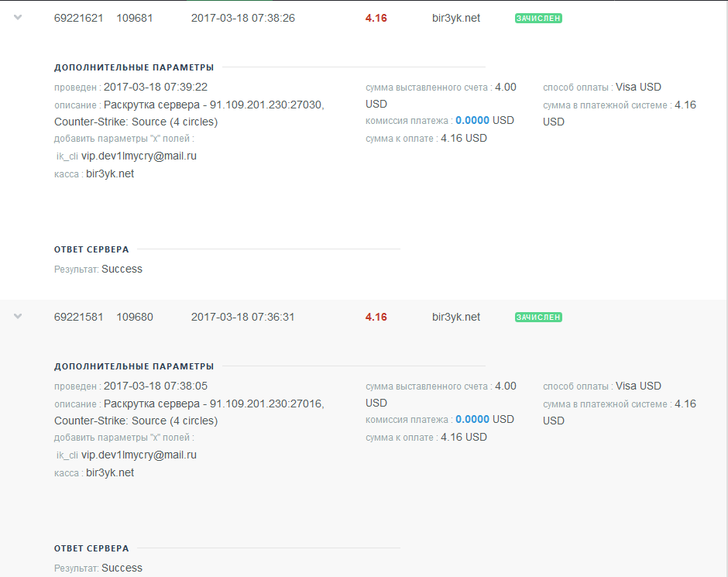Click the date 2017-03-18 07:38:26
Screen dimensions: 728x577
(x=242, y=18)
